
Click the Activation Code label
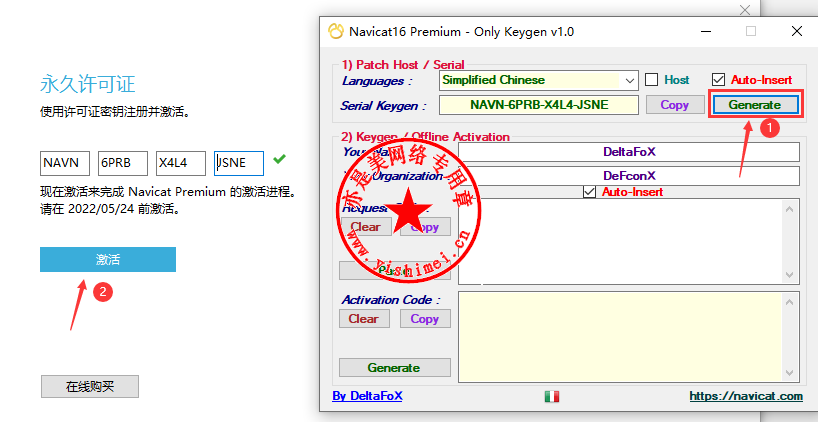391,300
